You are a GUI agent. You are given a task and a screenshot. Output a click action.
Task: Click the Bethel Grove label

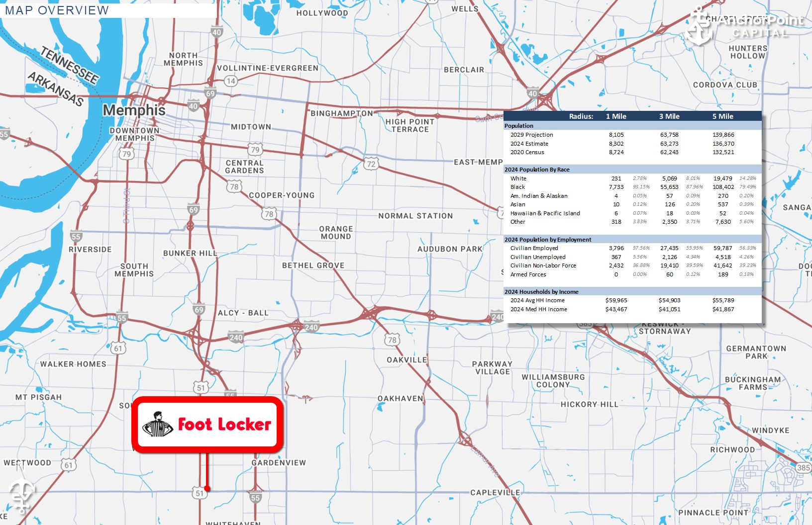click(x=313, y=265)
